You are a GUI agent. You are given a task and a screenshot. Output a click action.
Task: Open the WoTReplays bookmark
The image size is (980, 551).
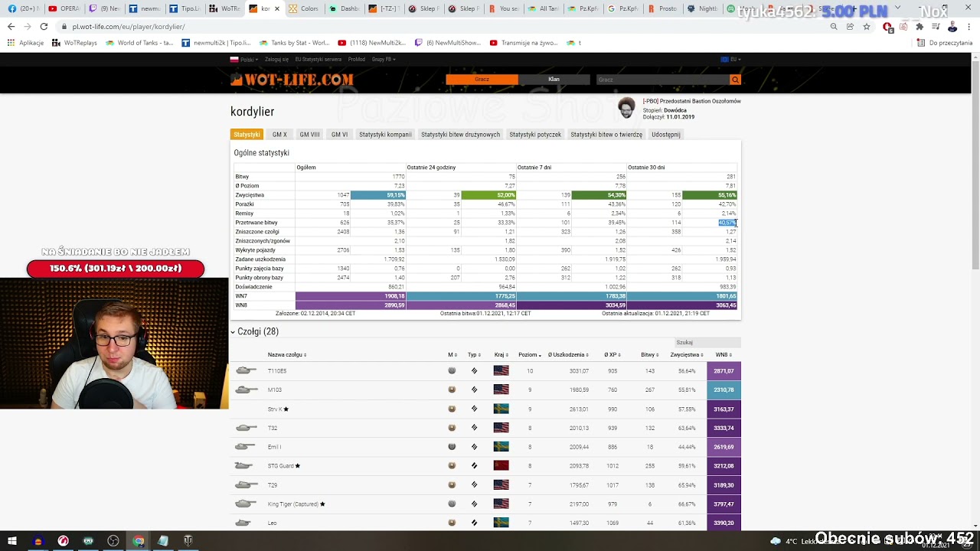coord(74,43)
